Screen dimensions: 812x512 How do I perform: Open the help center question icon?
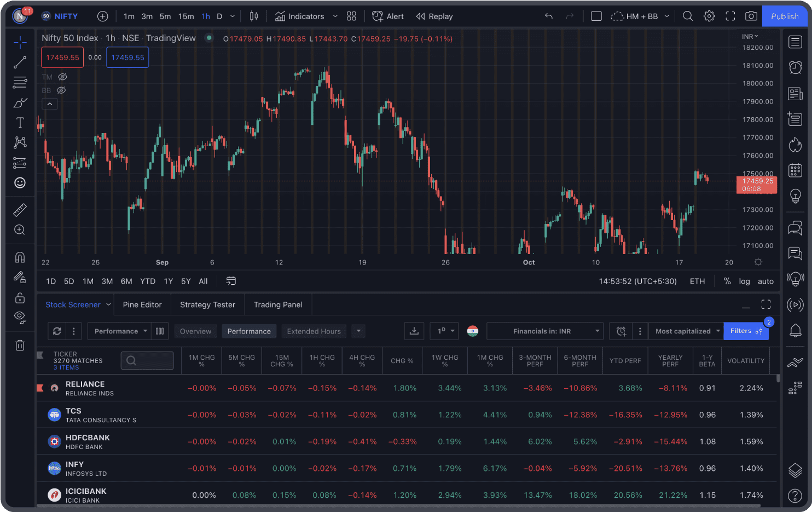pos(795,496)
